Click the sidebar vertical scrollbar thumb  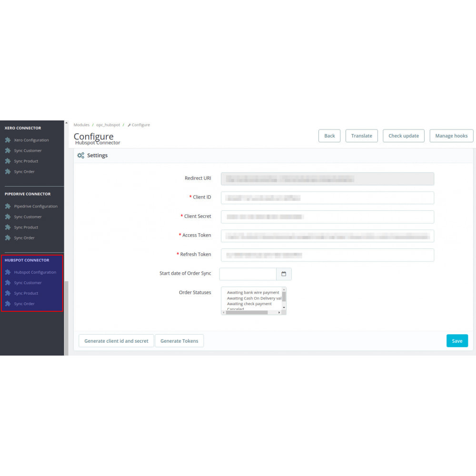coord(67,318)
